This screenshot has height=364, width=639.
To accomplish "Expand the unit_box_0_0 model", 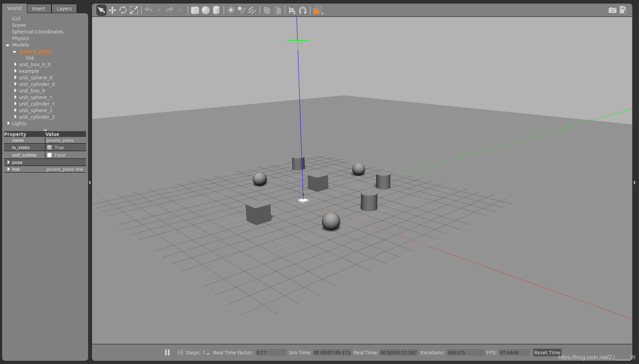I will (x=15, y=65).
